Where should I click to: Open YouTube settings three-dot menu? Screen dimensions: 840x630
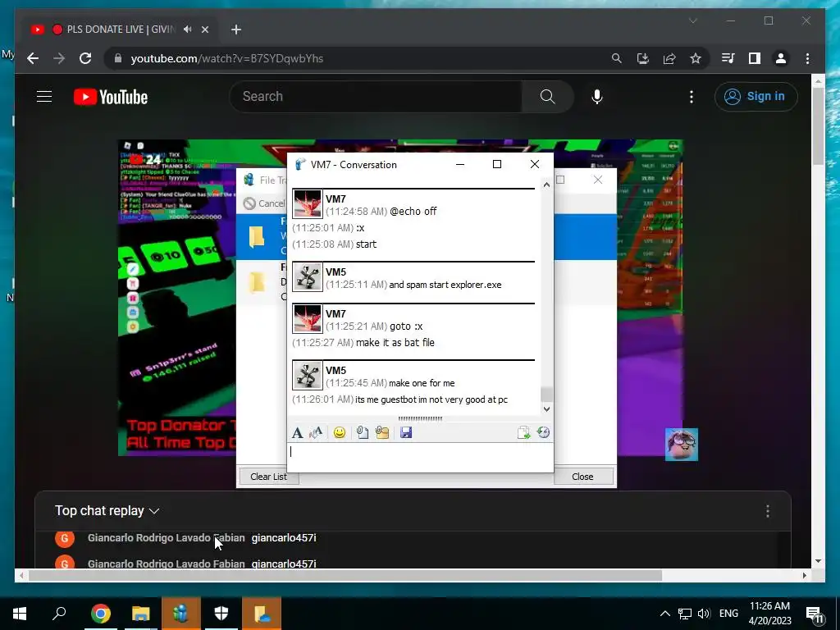coord(691,97)
